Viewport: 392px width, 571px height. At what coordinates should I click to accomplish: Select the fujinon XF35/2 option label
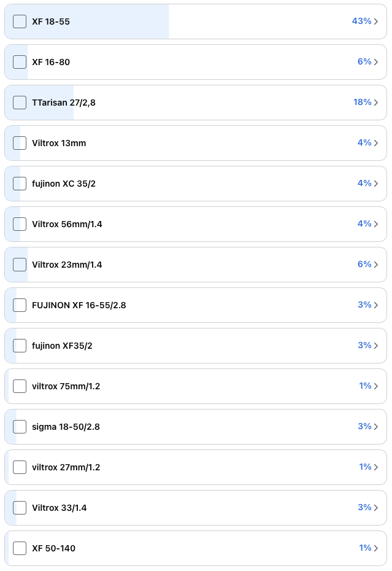[62, 346]
